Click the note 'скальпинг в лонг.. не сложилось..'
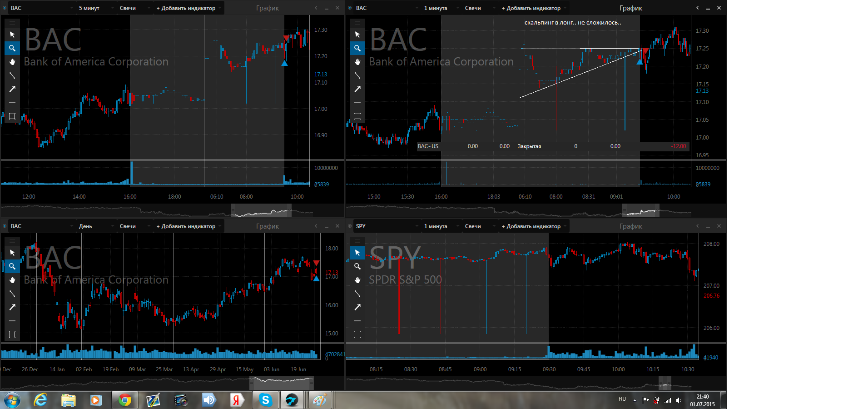 (573, 23)
